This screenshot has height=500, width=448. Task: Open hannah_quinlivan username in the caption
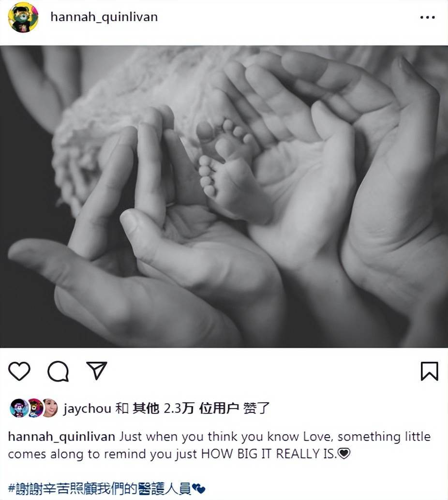click(x=61, y=437)
